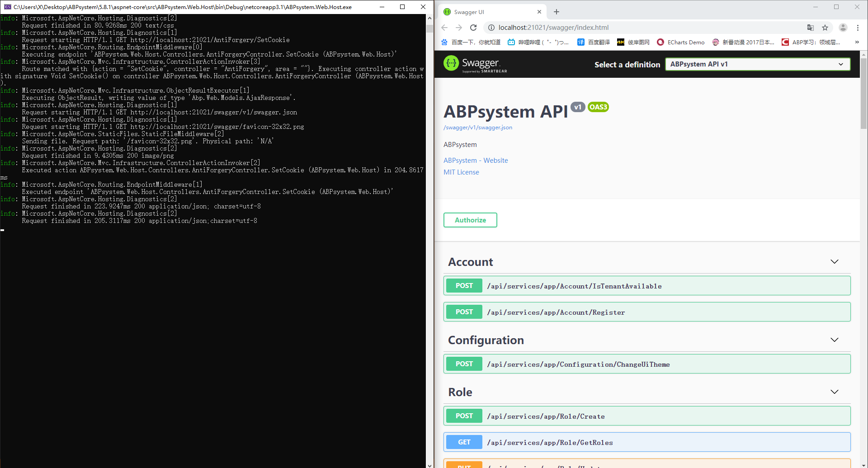Open the browser profile avatar
Image resolution: width=868 pixels, height=468 pixels.
[x=843, y=28]
